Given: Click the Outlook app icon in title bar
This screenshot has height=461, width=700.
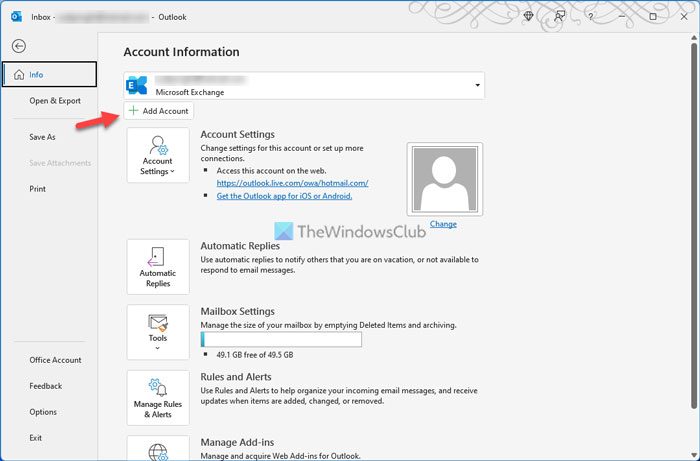Looking at the screenshot, I should click(17, 17).
